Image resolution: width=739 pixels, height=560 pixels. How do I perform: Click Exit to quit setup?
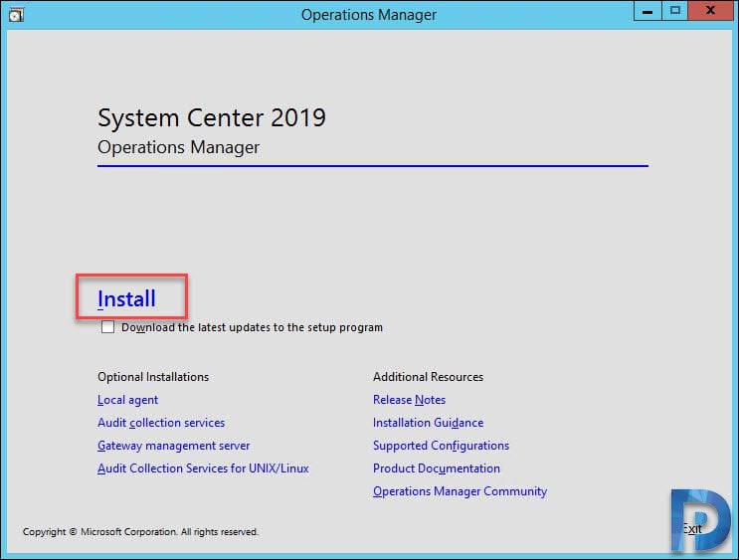point(692,529)
